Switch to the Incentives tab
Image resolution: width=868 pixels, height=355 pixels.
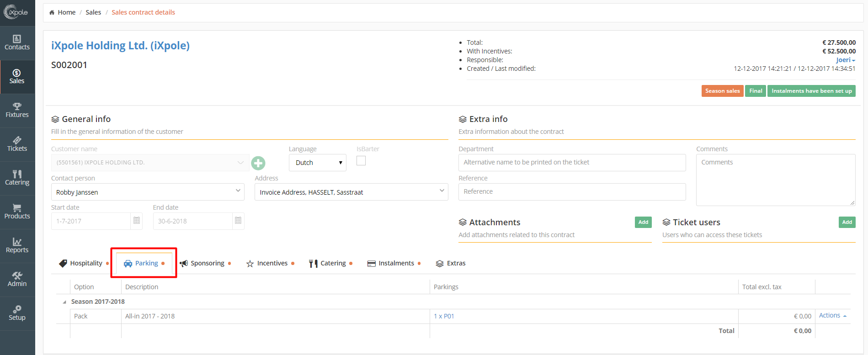click(270, 263)
